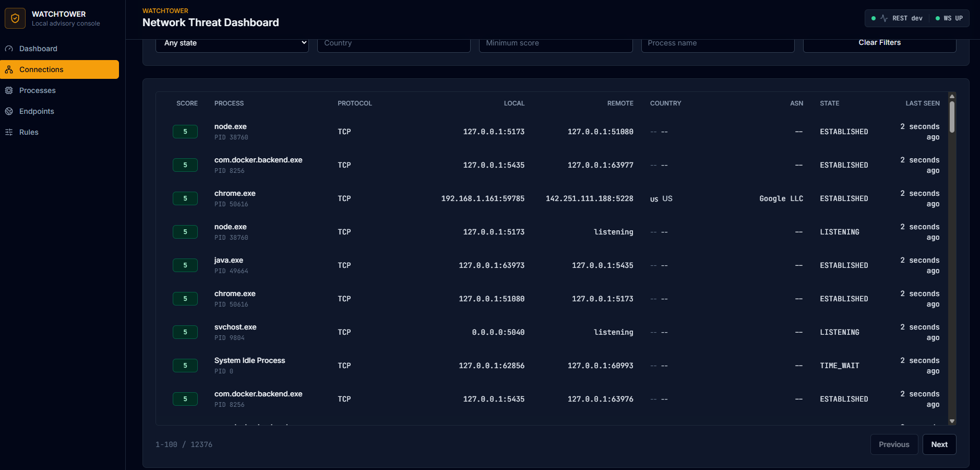This screenshot has width=980, height=470.
Task: Click the Dashboard gauge icon in sidebar
Action: 9,49
